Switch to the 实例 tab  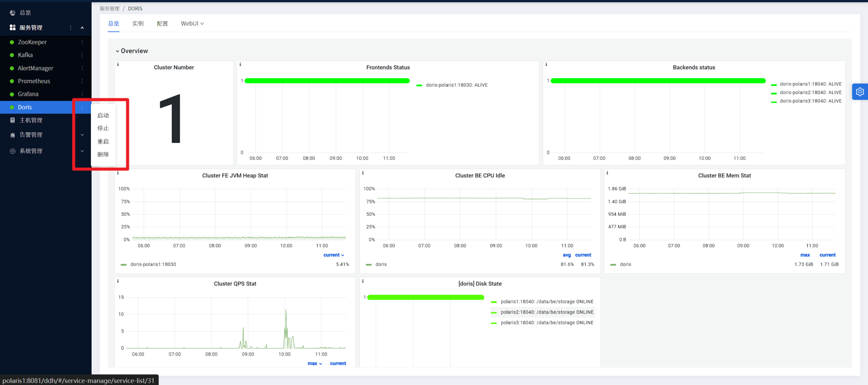tap(138, 23)
